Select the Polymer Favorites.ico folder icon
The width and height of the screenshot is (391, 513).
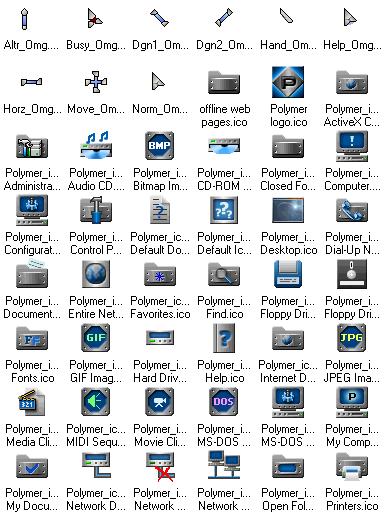(160, 275)
